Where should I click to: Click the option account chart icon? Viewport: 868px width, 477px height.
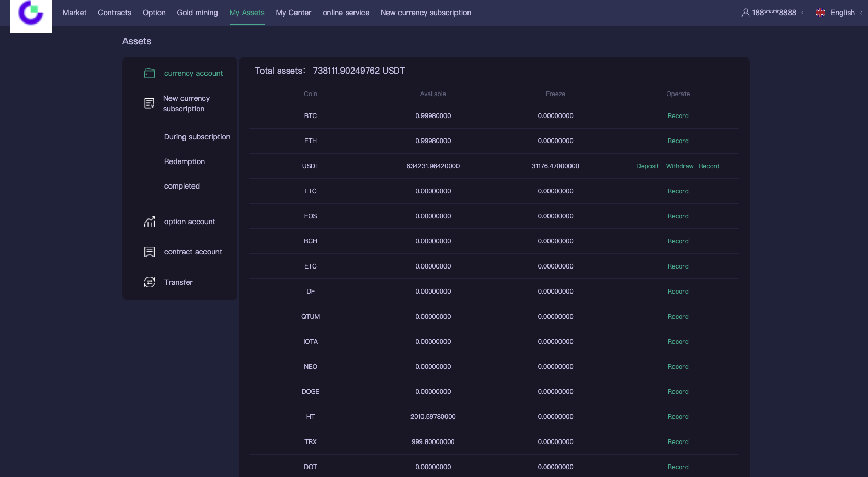coord(150,222)
